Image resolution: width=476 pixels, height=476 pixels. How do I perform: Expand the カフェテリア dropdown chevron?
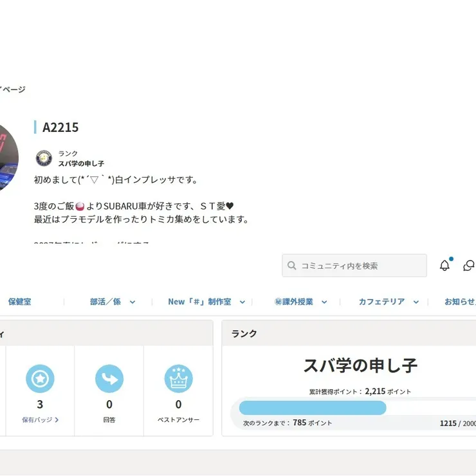point(416,302)
